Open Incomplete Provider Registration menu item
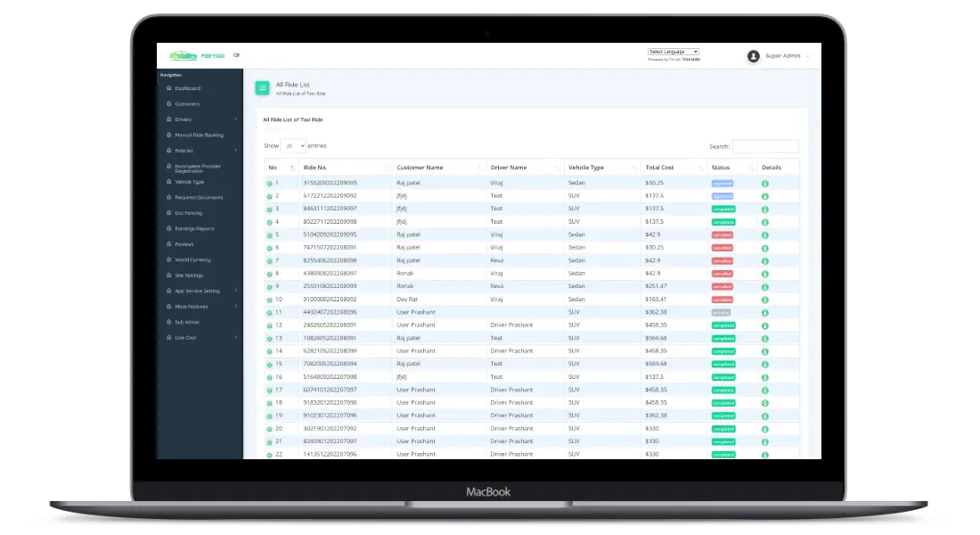This screenshot has height=535, width=980. (200, 169)
